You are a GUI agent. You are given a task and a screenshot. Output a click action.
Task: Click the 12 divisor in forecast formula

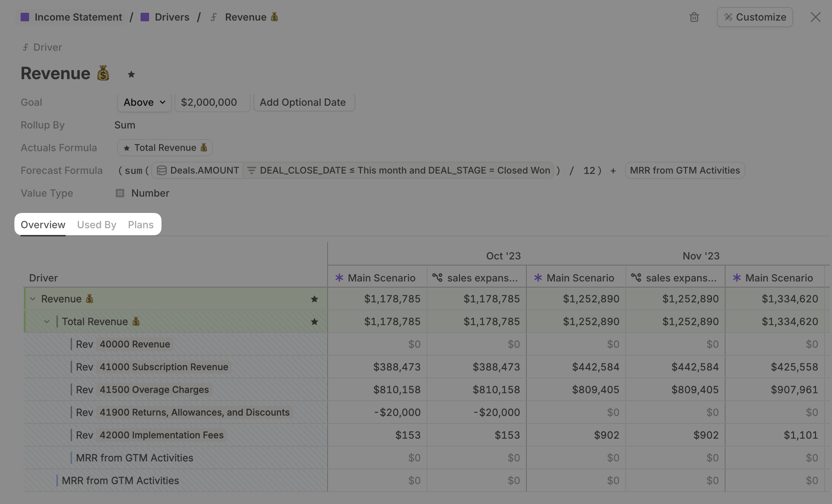589,171
